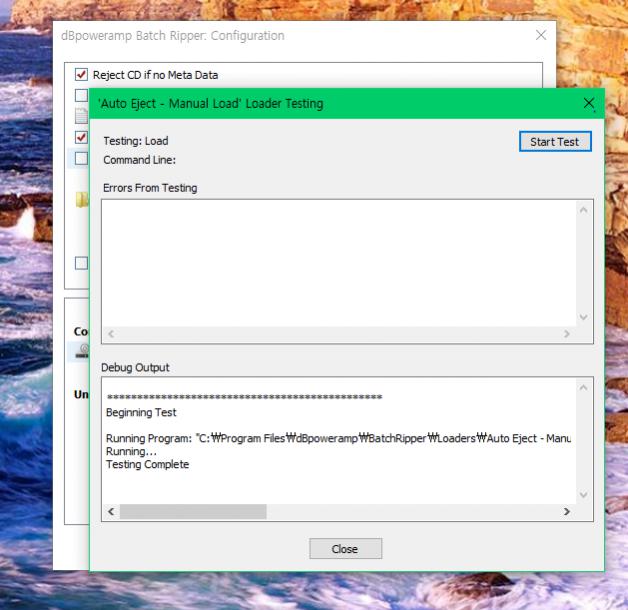Close the Batch Ripper Configuration window
The width and height of the screenshot is (628, 610).
(x=541, y=35)
